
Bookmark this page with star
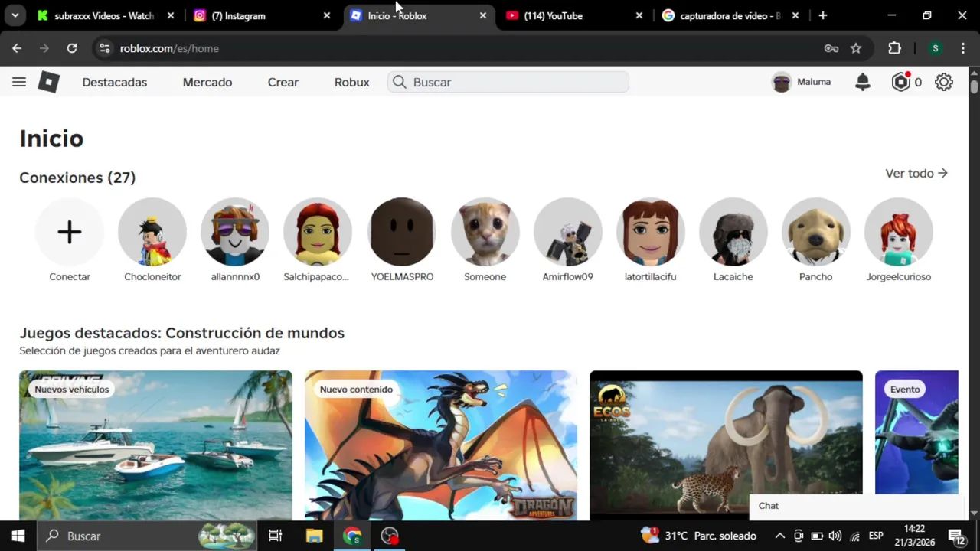point(856,48)
